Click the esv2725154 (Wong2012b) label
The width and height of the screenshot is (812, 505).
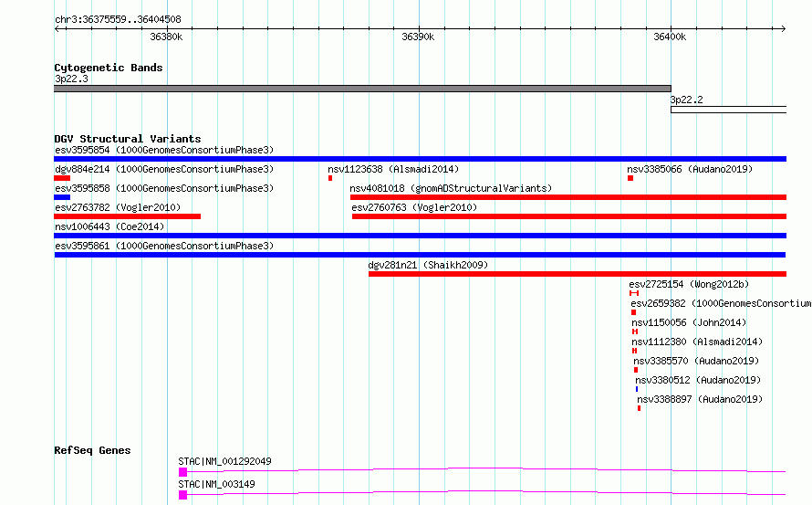pos(689,284)
